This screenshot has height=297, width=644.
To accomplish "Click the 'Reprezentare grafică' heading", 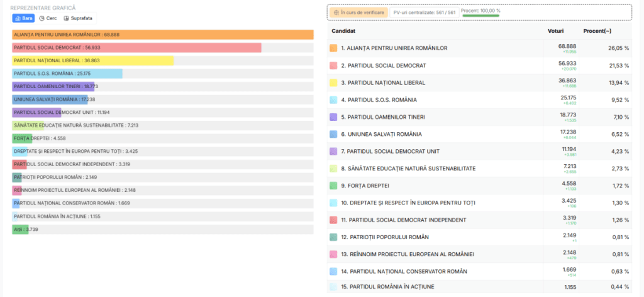I will tap(43, 8).
